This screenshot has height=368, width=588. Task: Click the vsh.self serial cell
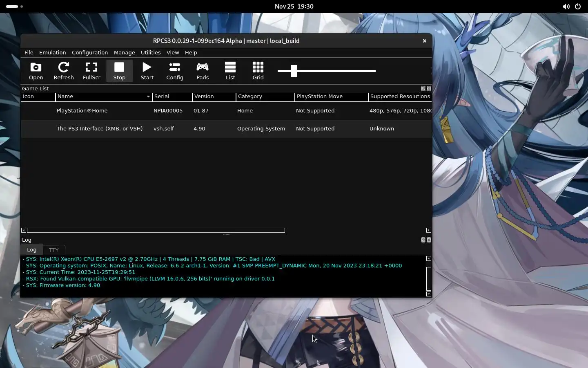(x=163, y=129)
